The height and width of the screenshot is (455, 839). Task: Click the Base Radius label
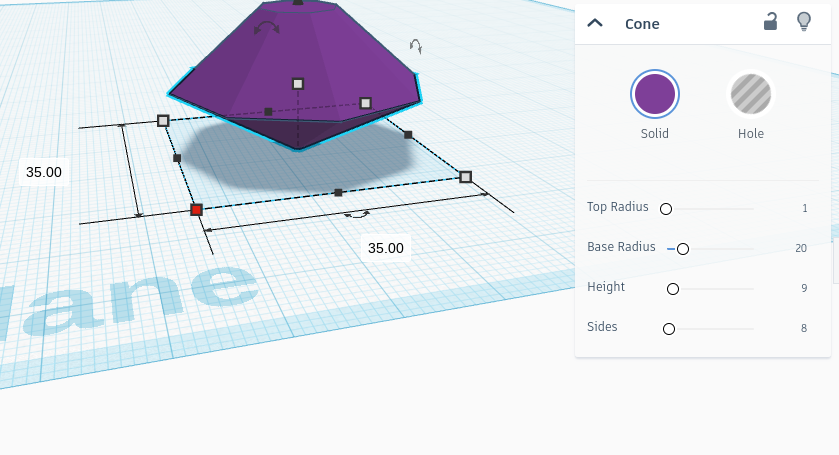(x=621, y=247)
